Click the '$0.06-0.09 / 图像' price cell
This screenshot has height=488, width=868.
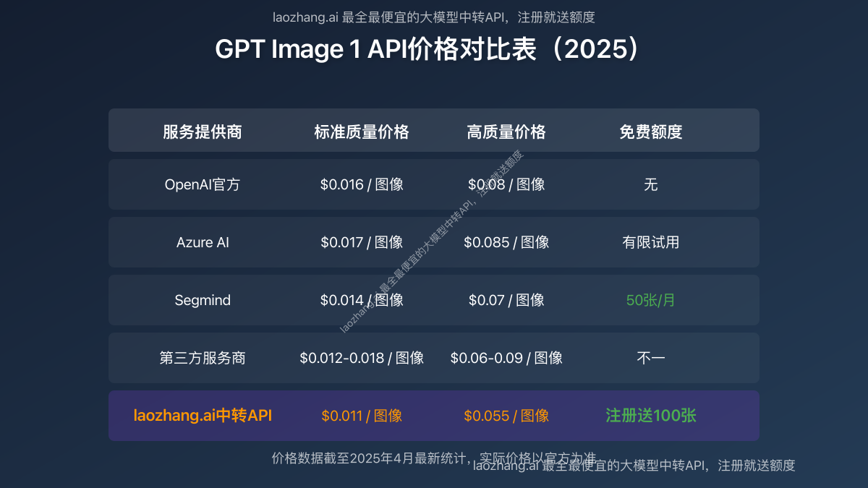[x=506, y=358]
